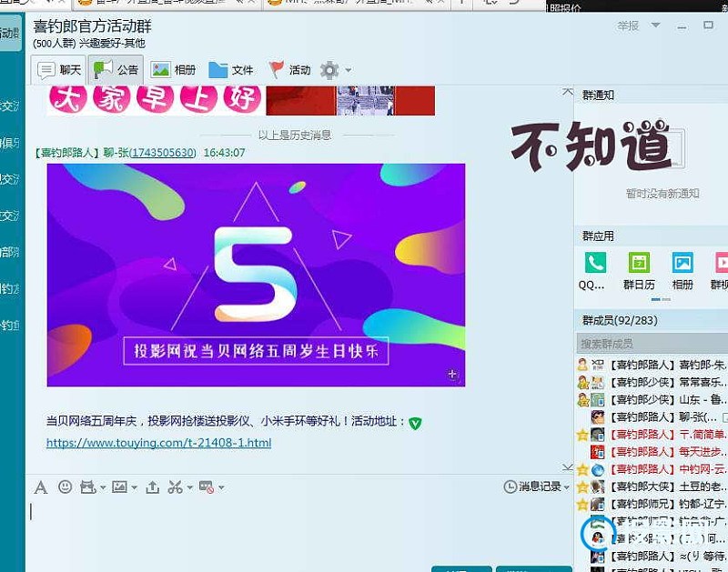
Task: Expand the group settings gear dropdown arrow
Action: (x=349, y=70)
